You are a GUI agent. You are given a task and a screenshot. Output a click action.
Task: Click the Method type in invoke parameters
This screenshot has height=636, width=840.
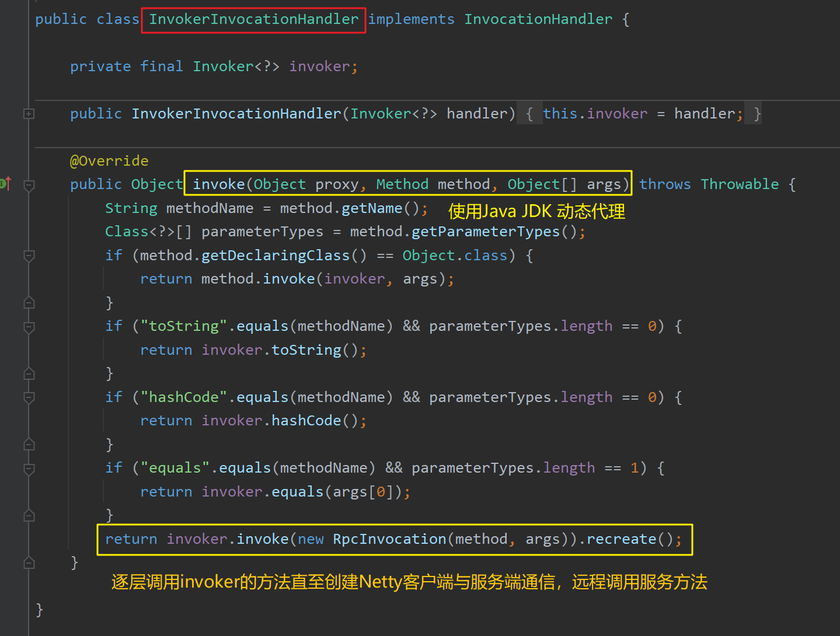(402, 184)
